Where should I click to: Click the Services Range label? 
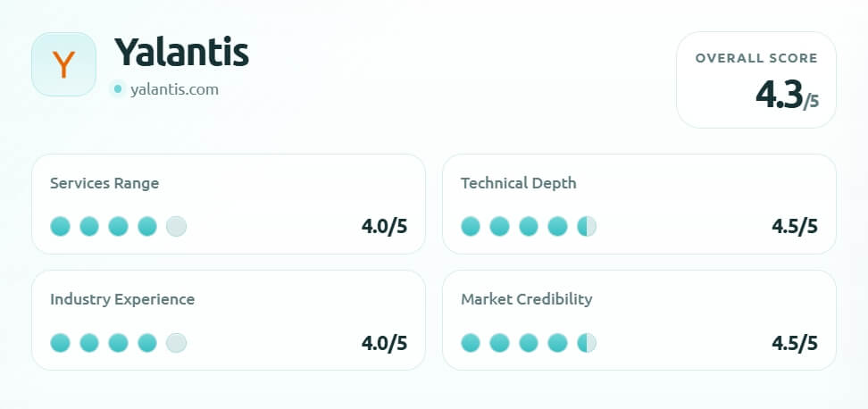pyautogui.click(x=104, y=183)
